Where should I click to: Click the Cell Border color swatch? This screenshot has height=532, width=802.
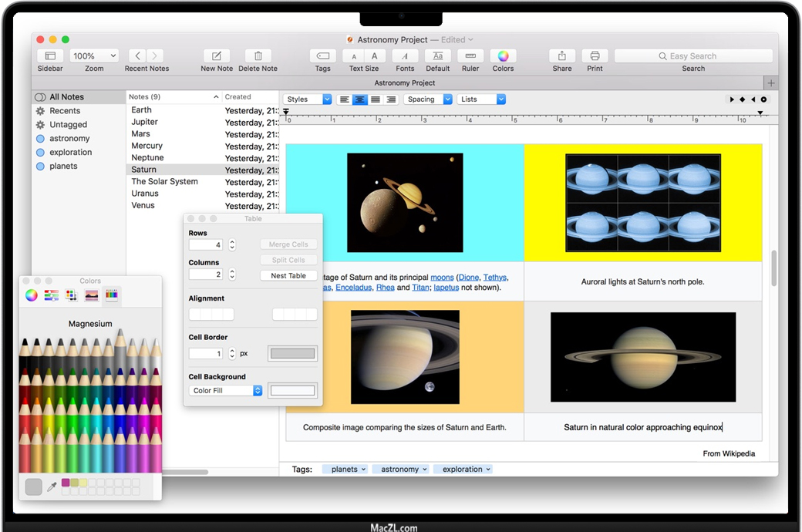point(292,353)
